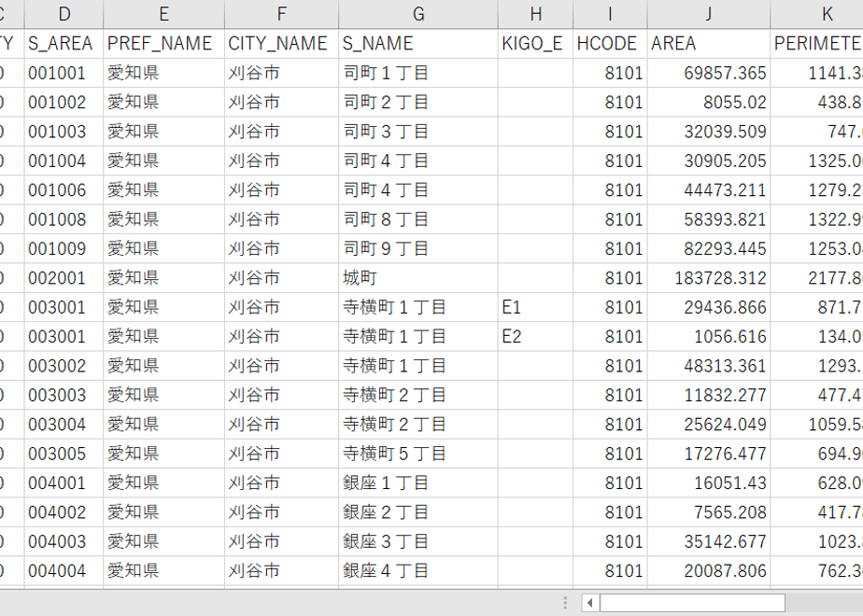The height and width of the screenshot is (616, 863).
Task: Click cell 司町９丁目
Action: (418, 248)
